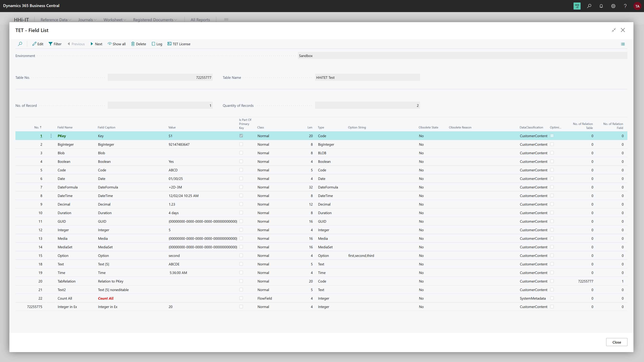Toggle the primary key checkbox in the BigInteger row
This screenshot has width=644, height=362.
241,144
